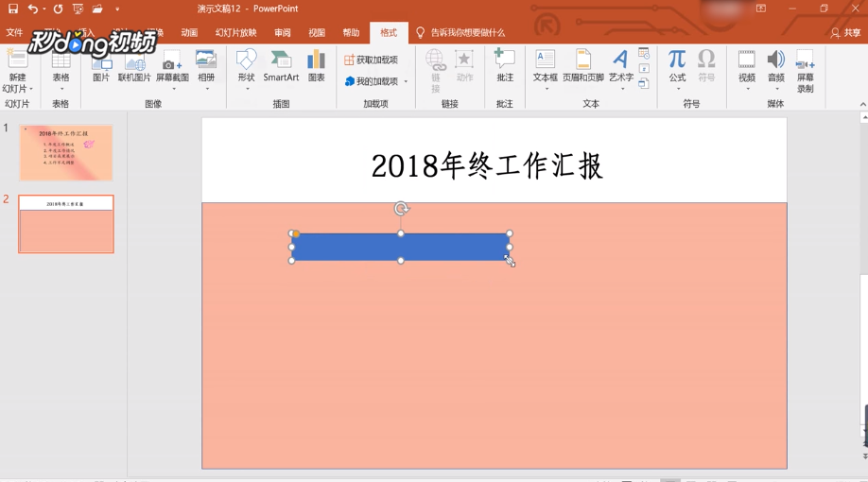
Task: Add a 批注 comment
Action: (505, 65)
